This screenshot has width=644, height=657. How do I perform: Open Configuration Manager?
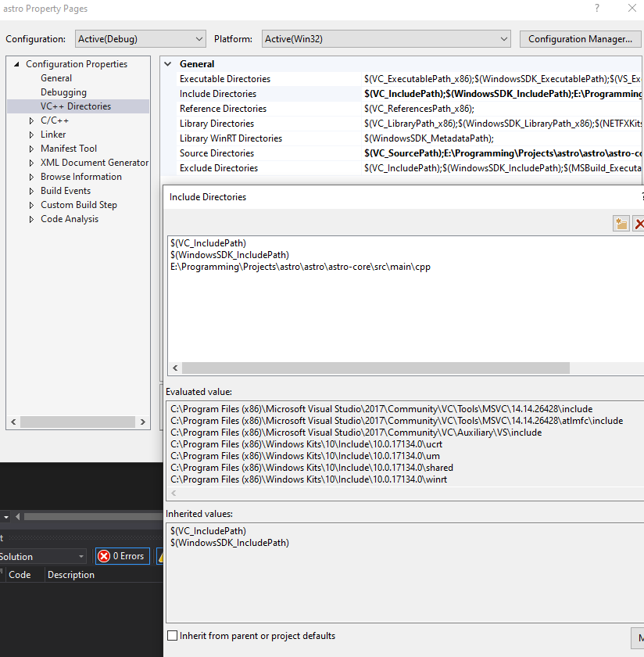(580, 39)
